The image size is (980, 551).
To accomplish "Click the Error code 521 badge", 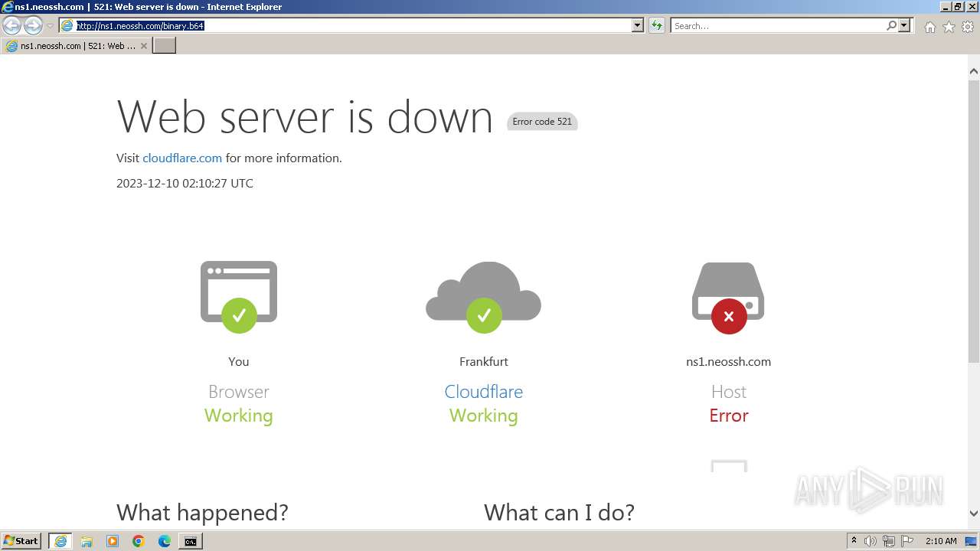I will coord(542,122).
